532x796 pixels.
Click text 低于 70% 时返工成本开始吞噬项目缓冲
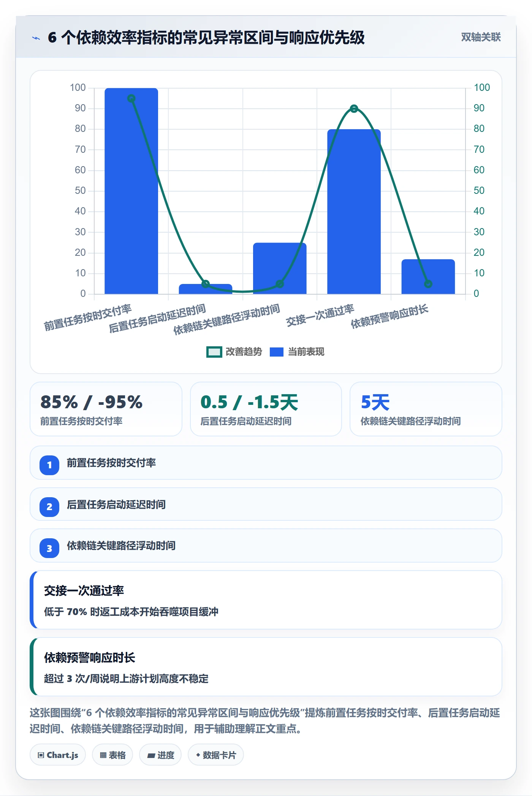(x=131, y=612)
